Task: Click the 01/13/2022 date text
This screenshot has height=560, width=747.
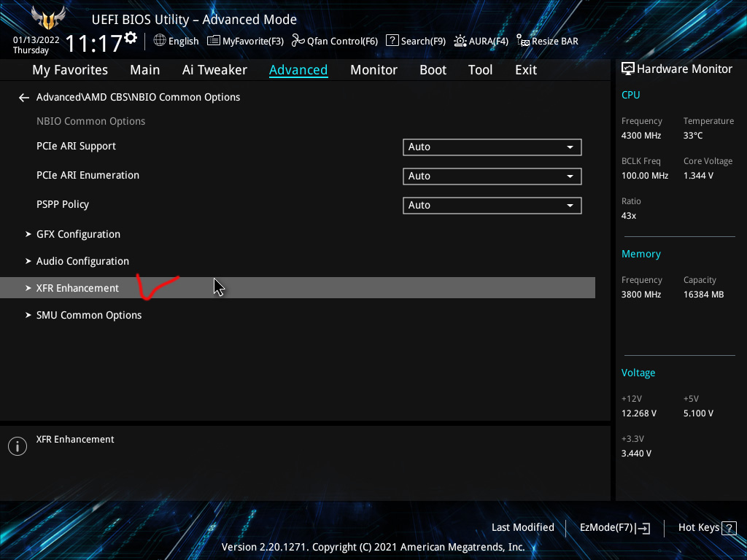Action: (36, 40)
